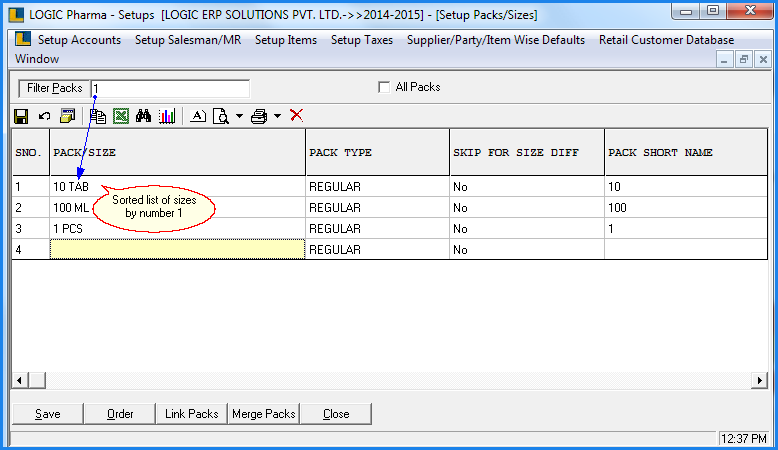The height and width of the screenshot is (450, 778).
Task: Expand the print preview dropdown arrow
Action: coord(239,116)
